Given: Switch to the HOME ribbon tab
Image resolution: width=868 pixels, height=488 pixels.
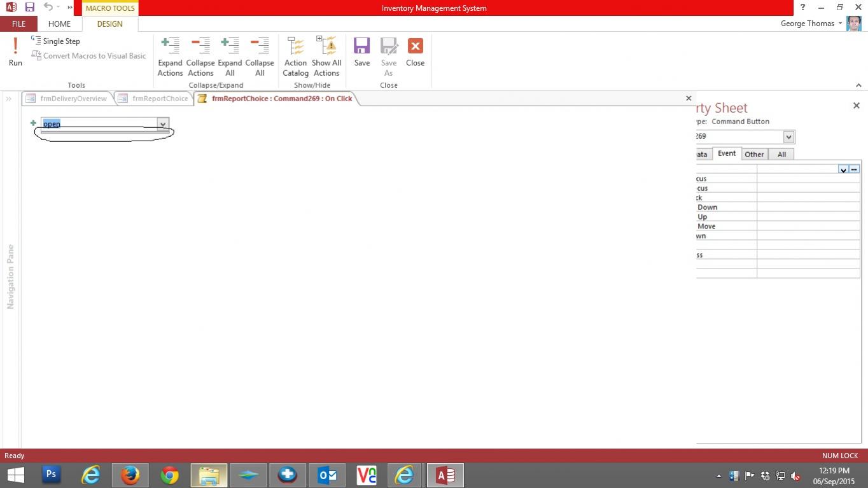Looking at the screenshot, I should point(59,24).
